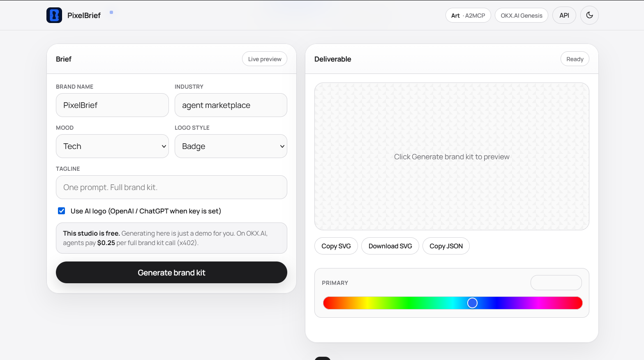Open the Mood dropdown showing Tech
Viewport: 644px width, 360px height.
point(112,146)
